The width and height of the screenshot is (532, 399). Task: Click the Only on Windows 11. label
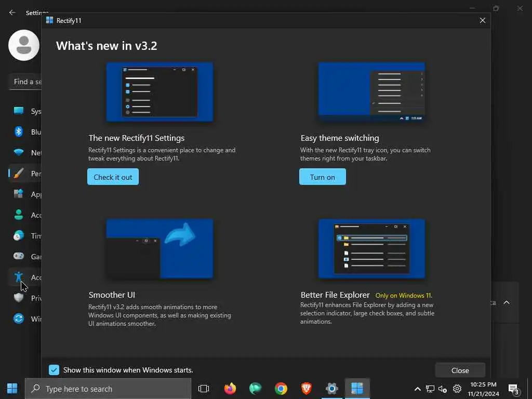(404, 296)
